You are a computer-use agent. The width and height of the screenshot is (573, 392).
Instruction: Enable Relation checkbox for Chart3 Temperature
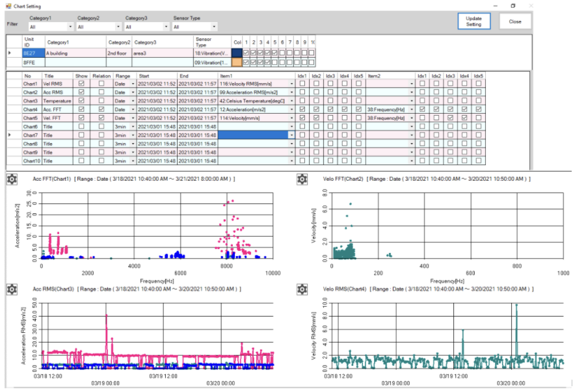(101, 101)
